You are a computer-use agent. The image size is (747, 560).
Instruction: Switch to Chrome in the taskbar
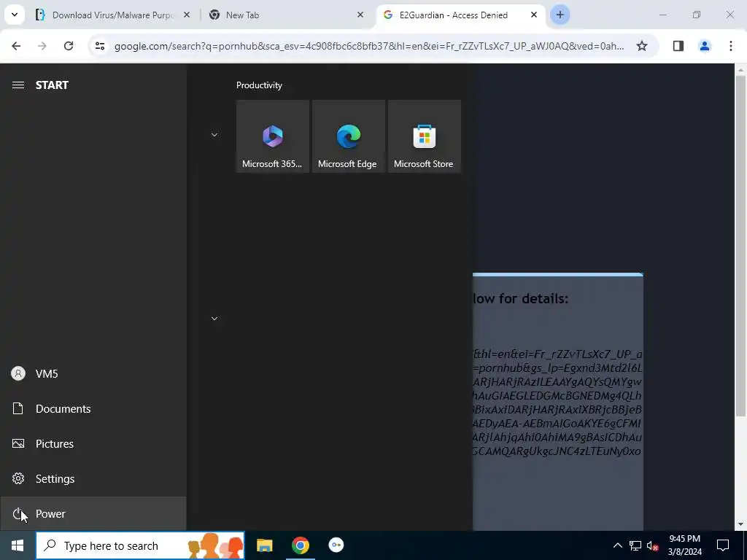(300, 545)
